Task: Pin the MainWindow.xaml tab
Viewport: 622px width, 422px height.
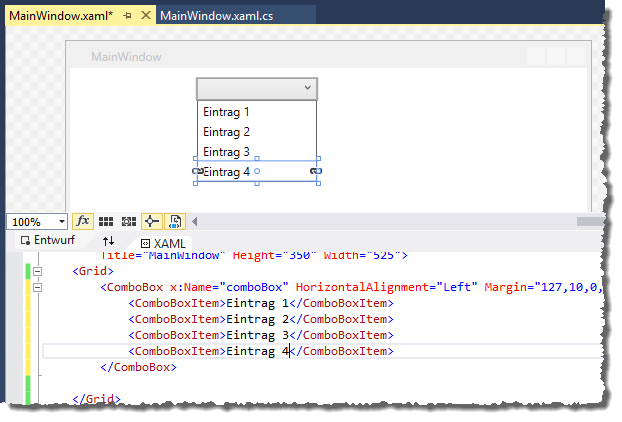Action: click(128, 16)
